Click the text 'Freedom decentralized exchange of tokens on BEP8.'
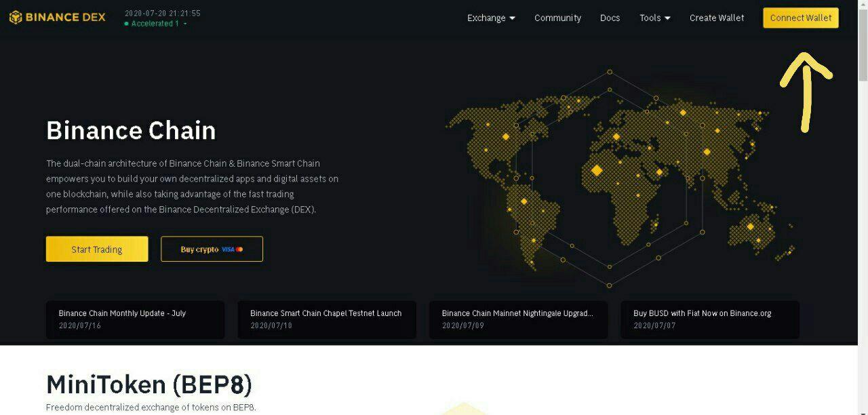This screenshot has width=868, height=415. [x=151, y=408]
